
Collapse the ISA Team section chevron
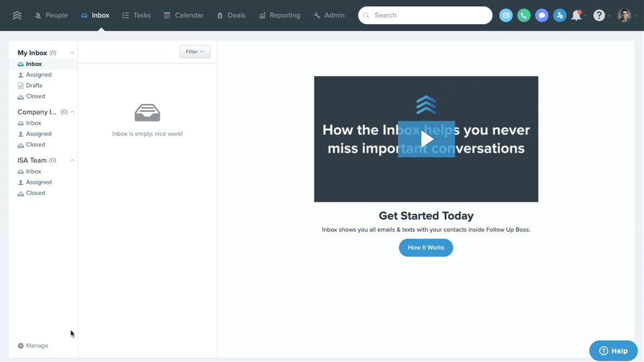point(72,160)
